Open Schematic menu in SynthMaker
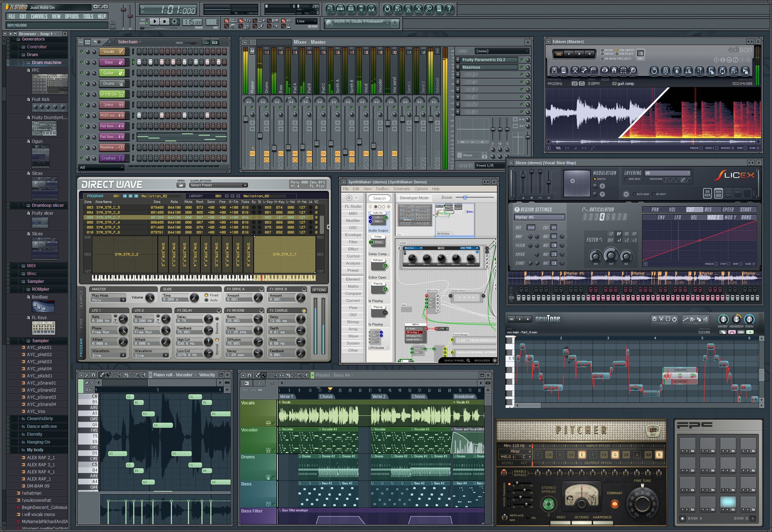 (401, 189)
